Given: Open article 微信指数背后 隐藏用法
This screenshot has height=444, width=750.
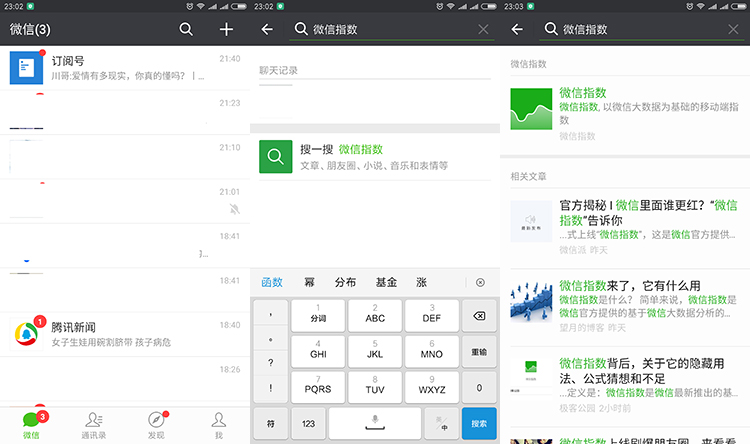Looking at the screenshot, I should tap(625, 386).
